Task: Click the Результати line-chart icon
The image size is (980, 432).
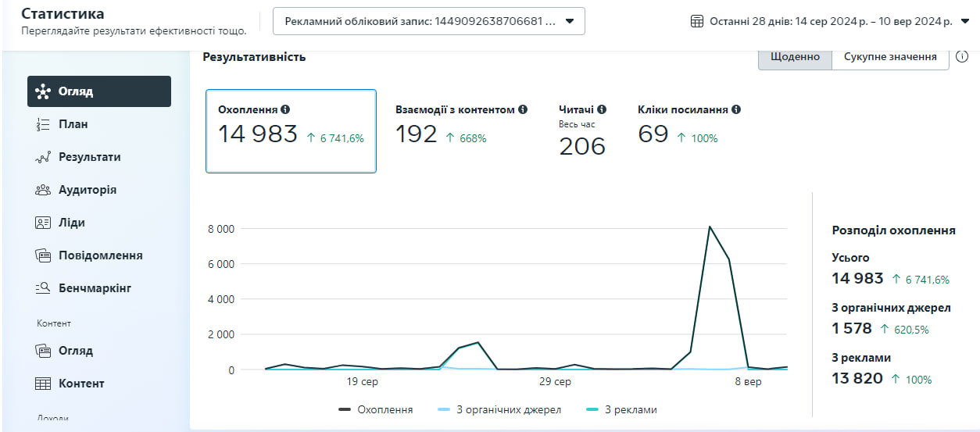Action: click(x=43, y=157)
